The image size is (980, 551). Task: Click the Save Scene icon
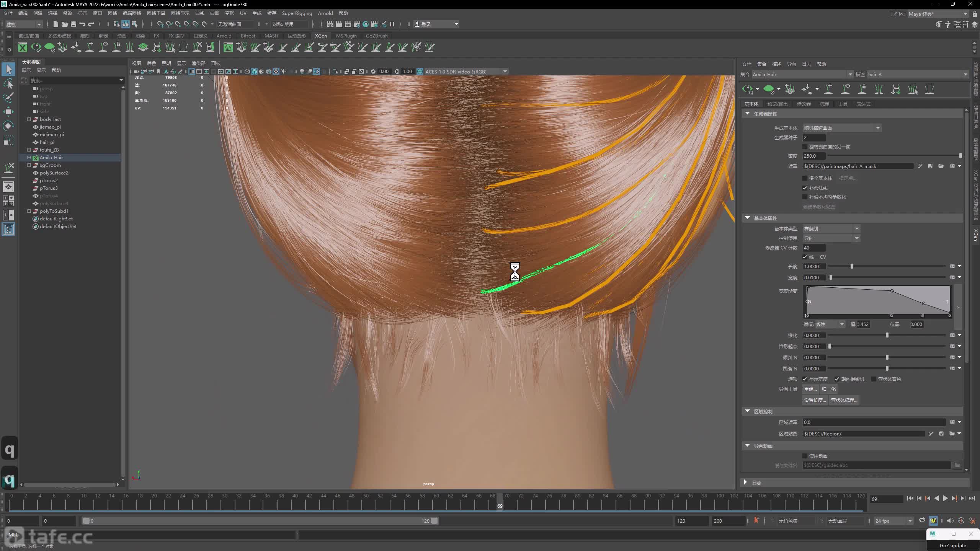[73, 24]
